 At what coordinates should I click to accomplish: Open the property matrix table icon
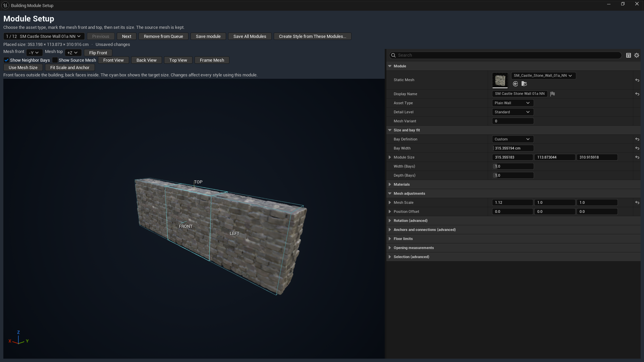(629, 55)
